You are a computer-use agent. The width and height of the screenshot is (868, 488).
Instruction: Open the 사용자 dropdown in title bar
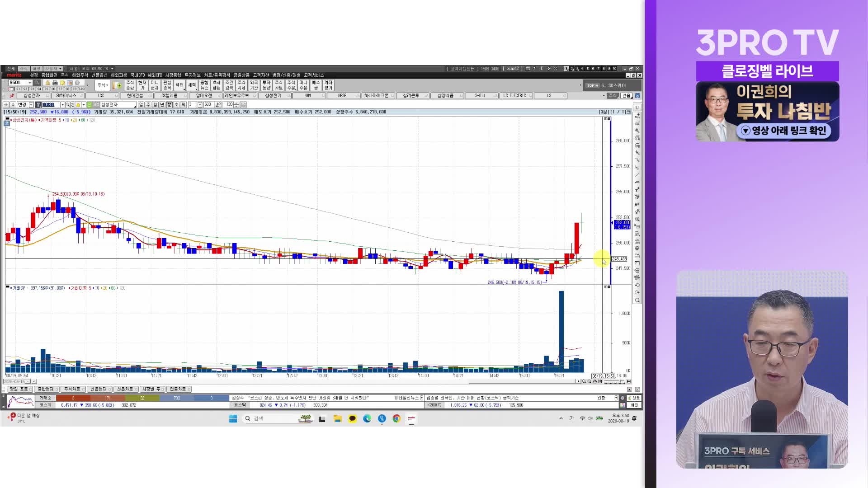[x=53, y=69]
